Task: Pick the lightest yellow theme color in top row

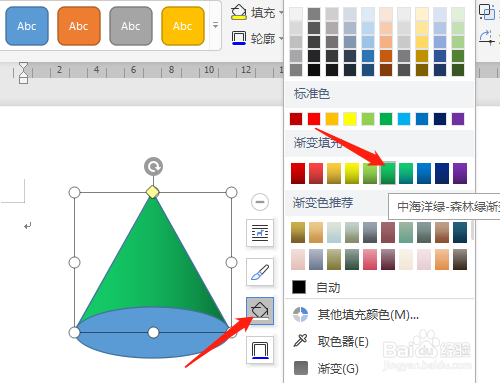Action: pos(422,14)
